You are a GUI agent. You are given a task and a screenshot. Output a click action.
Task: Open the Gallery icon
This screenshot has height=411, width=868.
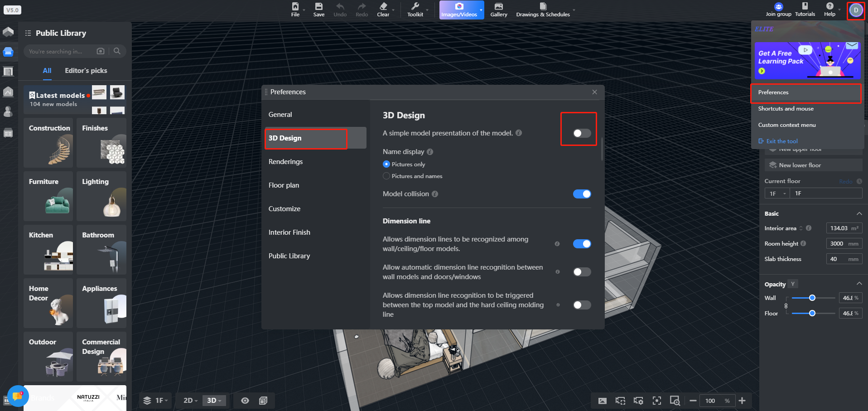pyautogui.click(x=499, y=6)
